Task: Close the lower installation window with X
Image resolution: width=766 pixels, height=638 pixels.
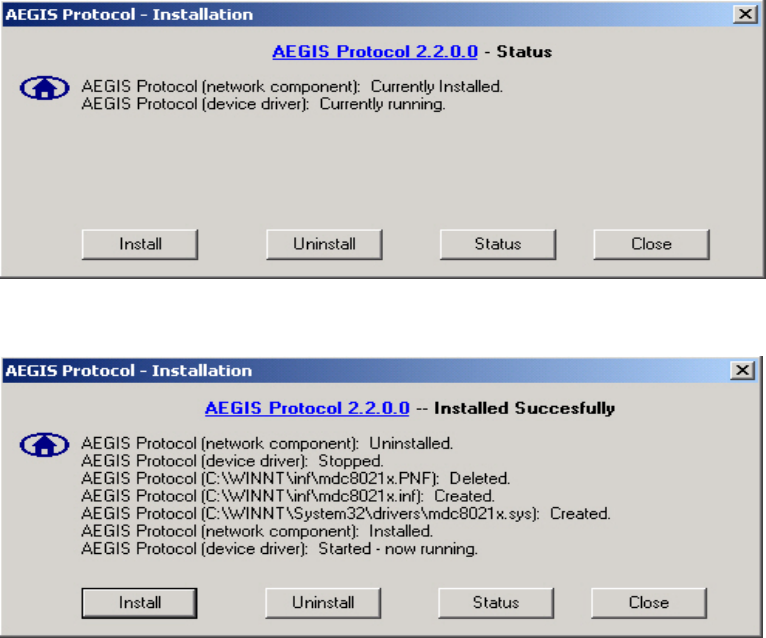Action: click(x=743, y=370)
